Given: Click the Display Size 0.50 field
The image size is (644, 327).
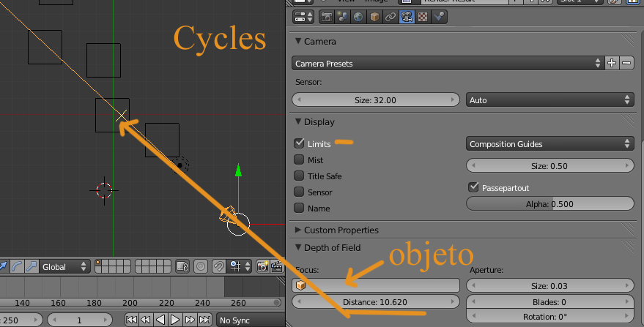Looking at the screenshot, I should [x=550, y=166].
